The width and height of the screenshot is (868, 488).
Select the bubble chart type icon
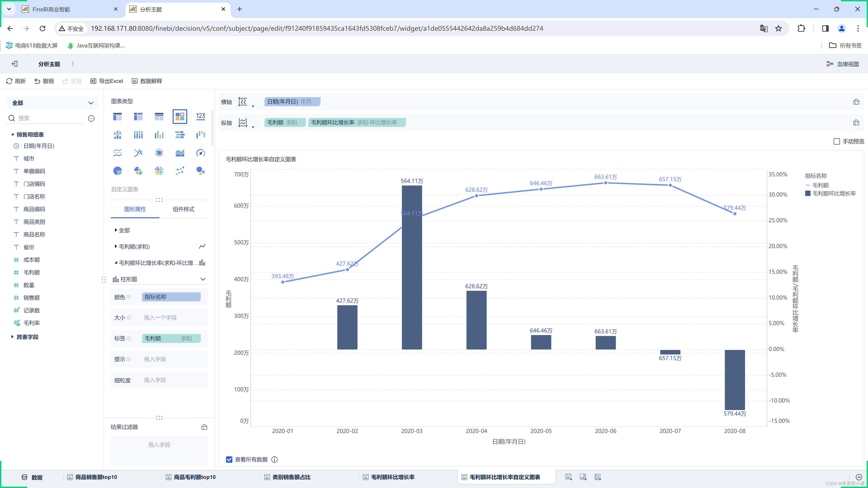(200, 171)
